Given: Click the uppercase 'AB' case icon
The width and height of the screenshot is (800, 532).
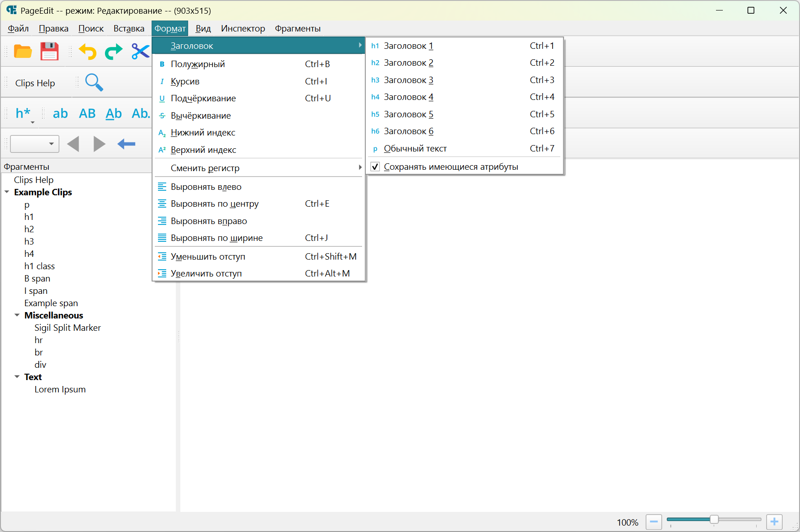Looking at the screenshot, I should coord(87,113).
